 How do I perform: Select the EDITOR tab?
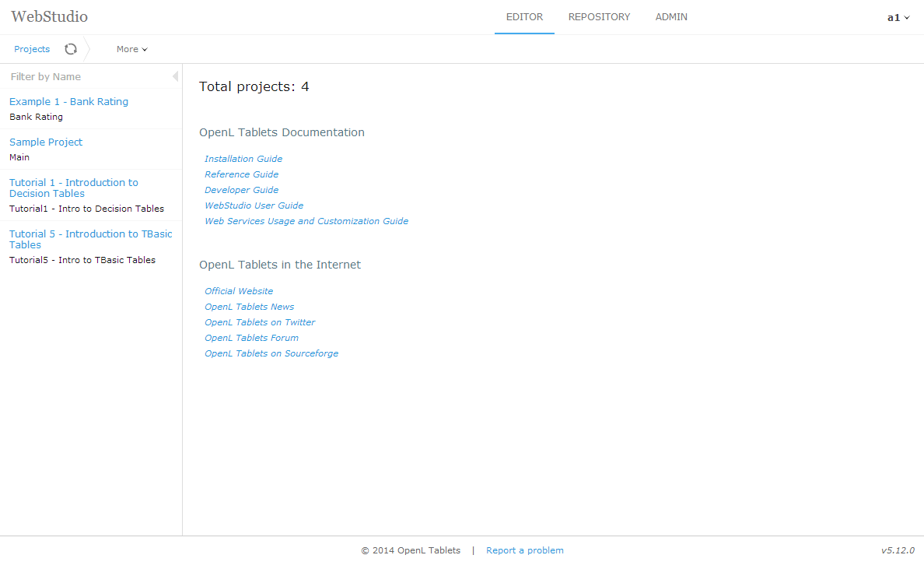click(524, 16)
